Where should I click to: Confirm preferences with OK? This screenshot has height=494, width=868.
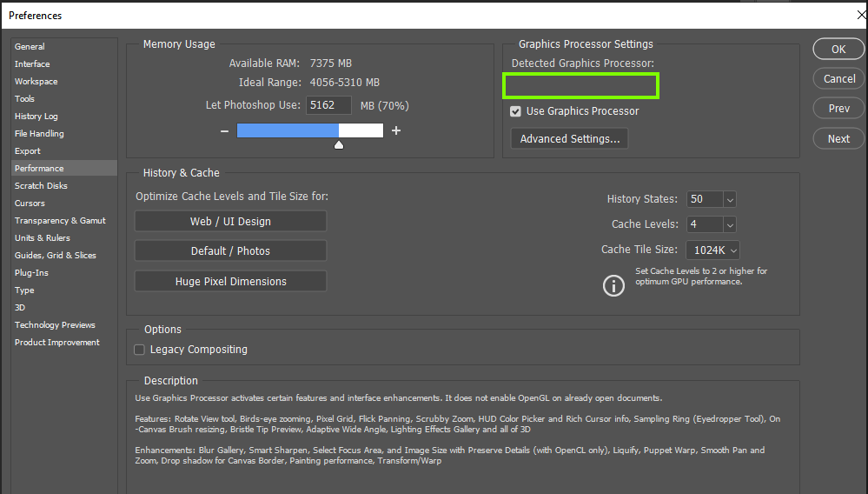point(838,50)
